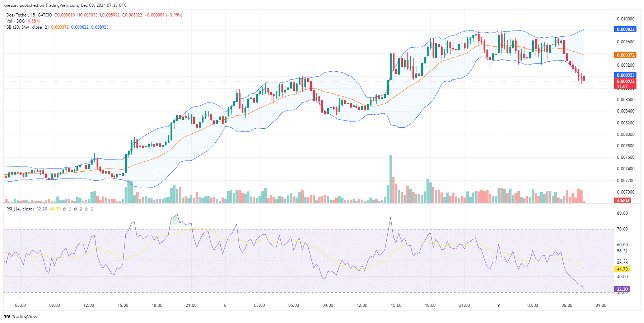Click the published by knessav header text
644x323 pixels.
point(65,5)
